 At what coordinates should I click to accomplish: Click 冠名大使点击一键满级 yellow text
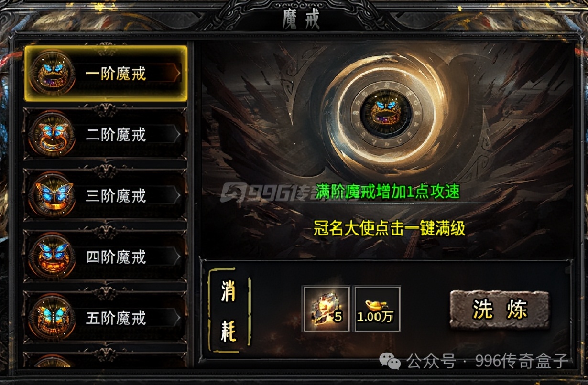[x=389, y=228]
